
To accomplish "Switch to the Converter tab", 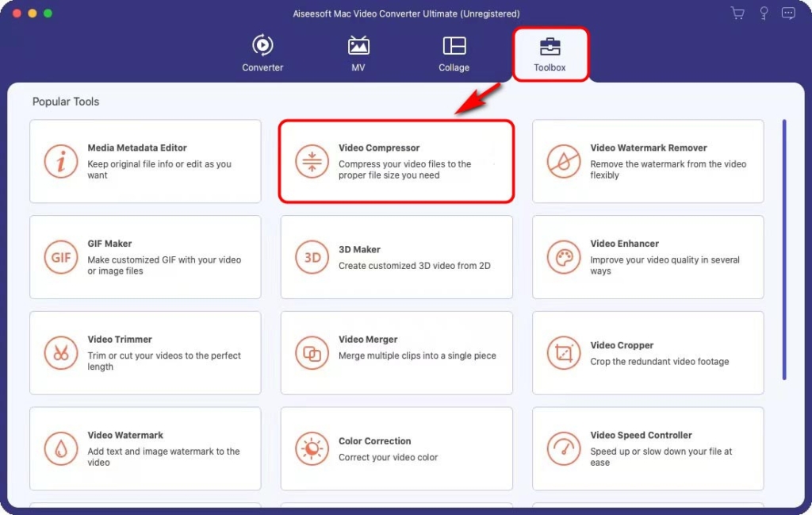I will click(262, 52).
